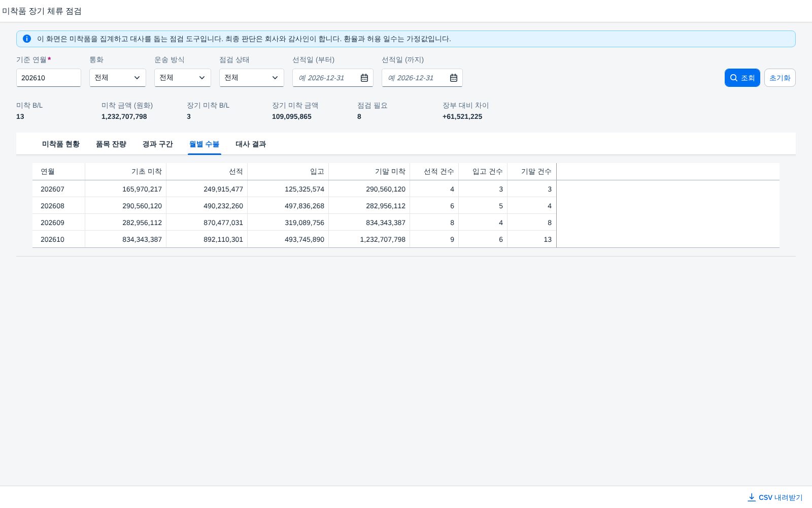Open the 경과 구간 tab
Screen dimensions: 812x508
[158, 144]
